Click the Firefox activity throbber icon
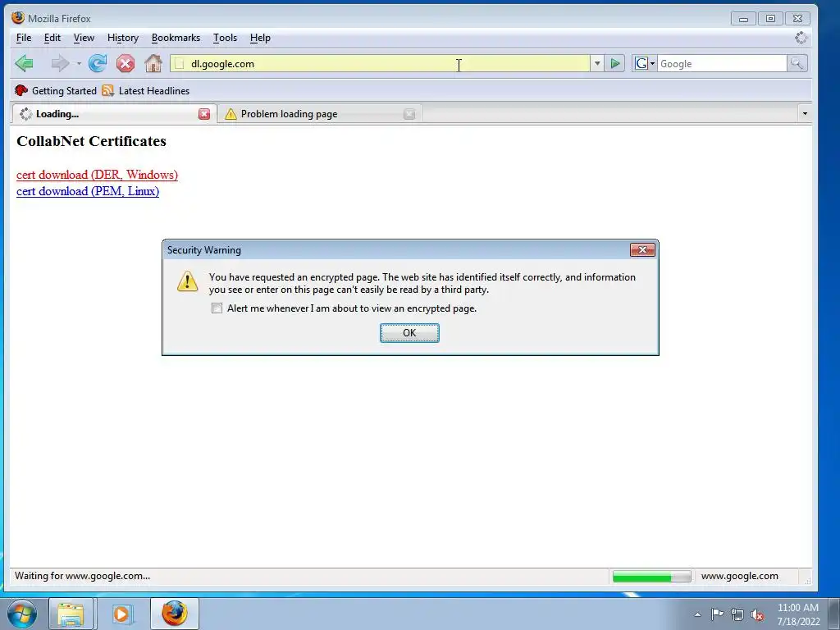Viewport: 840px width, 630px height. click(801, 38)
